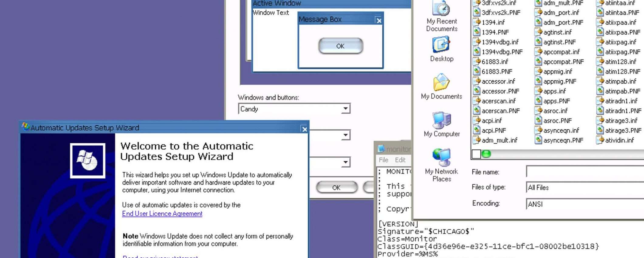Click the file icon beside appmig.PNF
This screenshot has height=258, width=644.
tap(538, 81)
